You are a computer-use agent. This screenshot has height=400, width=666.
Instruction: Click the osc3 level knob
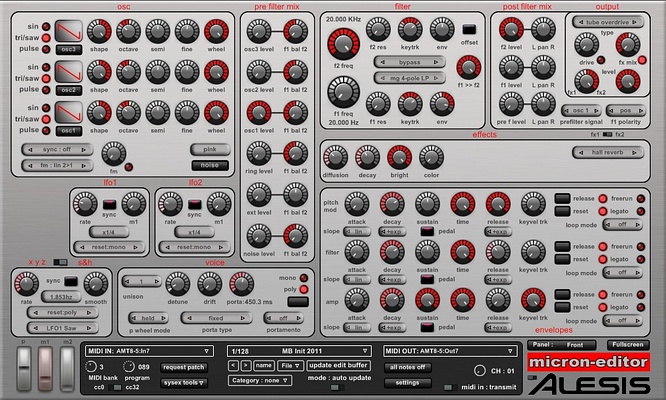pos(259,31)
